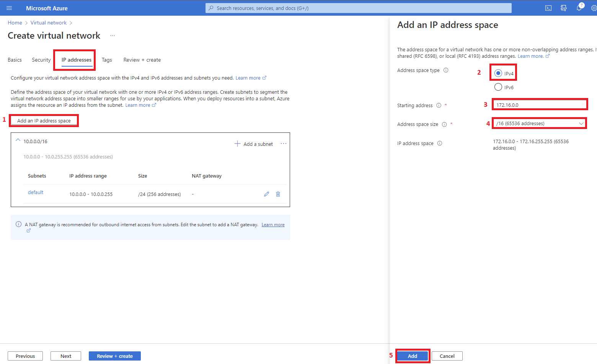Open the default subnet link
The height and width of the screenshot is (364, 597).
click(x=36, y=193)
